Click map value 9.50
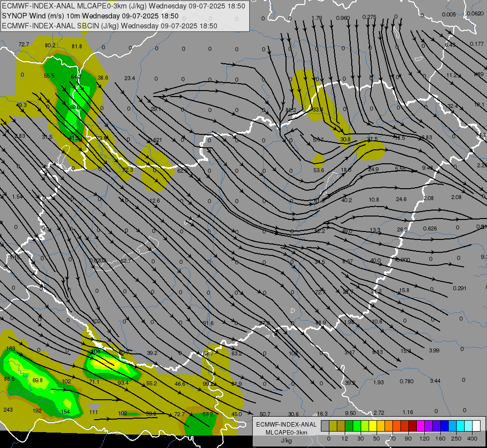487x448 pixels. (x=350, y=413)
